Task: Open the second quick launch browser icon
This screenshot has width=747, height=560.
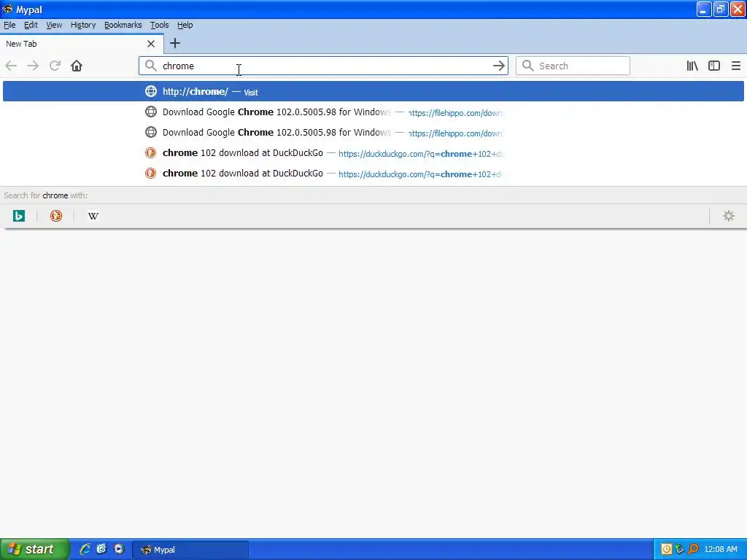Action: [101, 549]
